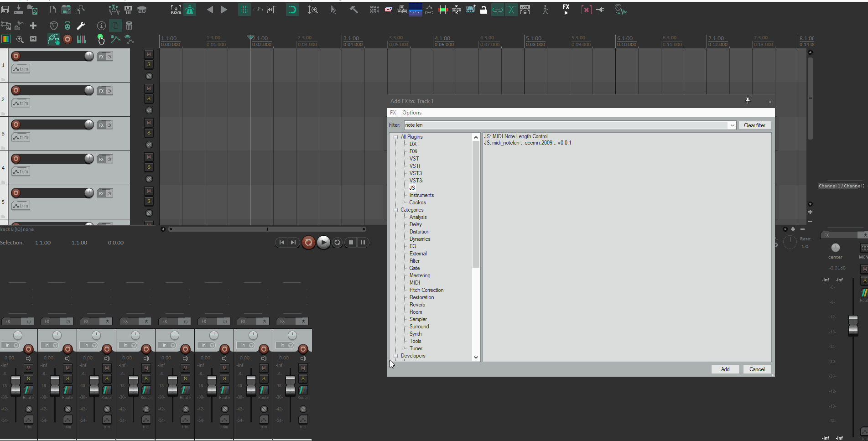The height and width of the screenshot is (441, 868).
Task: Click the Clear filter button
Action: pyautogui.click(x=754, y=125)
